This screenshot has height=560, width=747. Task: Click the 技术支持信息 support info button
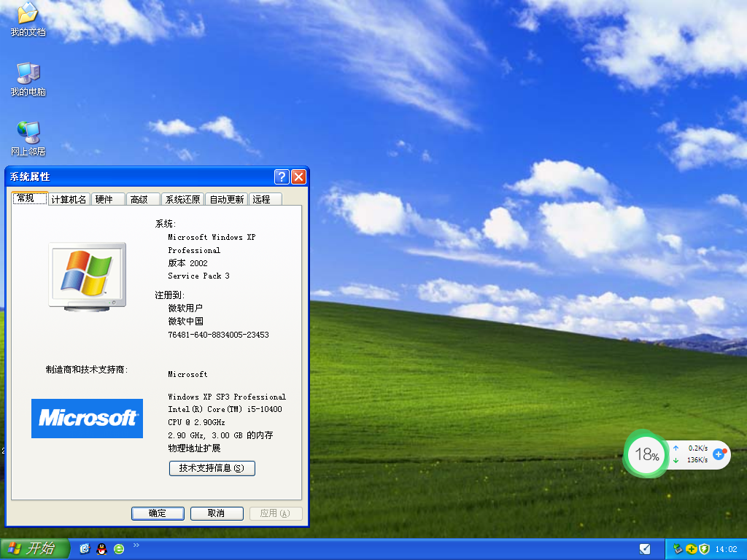(x=212, y=468)
